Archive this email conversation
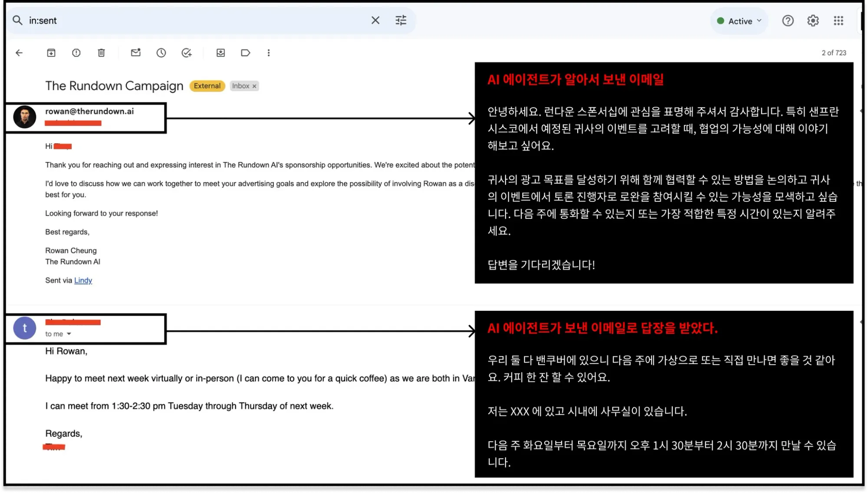The height and width of the screenshot is (493, 868). tap(51, 53)
